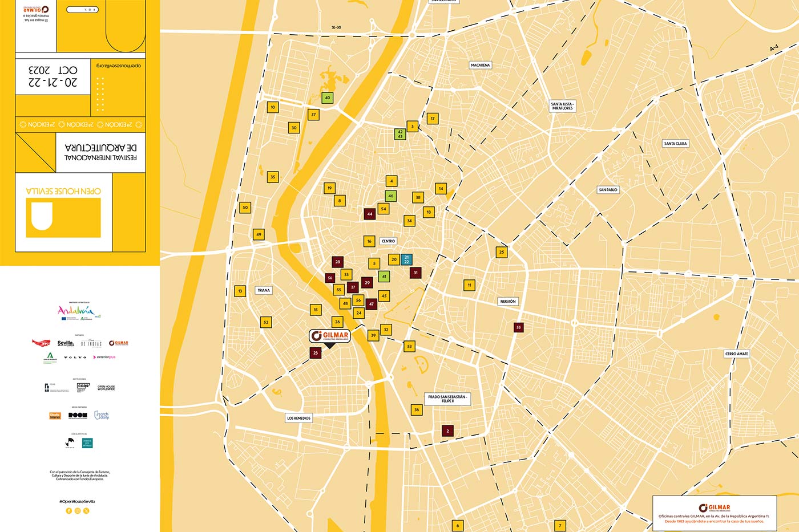799x532 pixels.
Task: Select yellow map marker 25
Action: [x=502, y=251]
